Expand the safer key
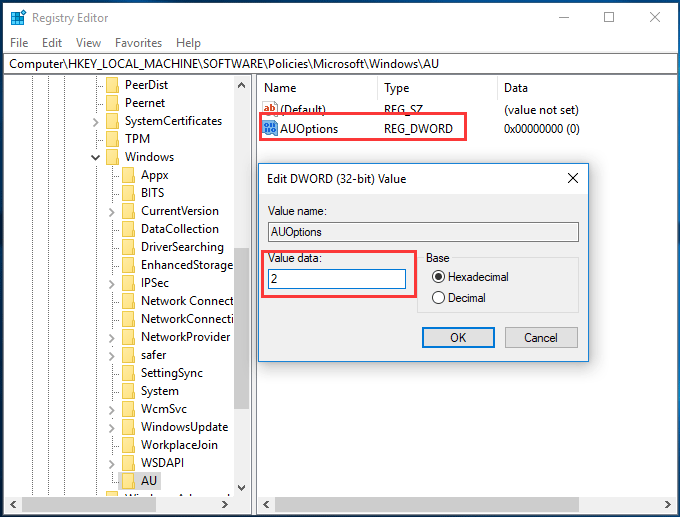The image size is (680, 517). pos(111,356)
